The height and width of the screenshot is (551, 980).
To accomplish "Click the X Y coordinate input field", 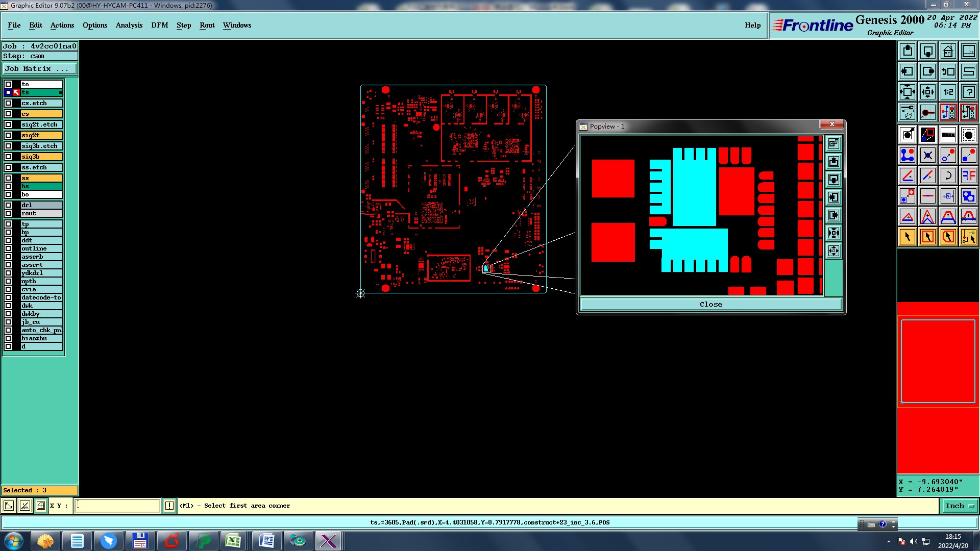I will (117, 506).
